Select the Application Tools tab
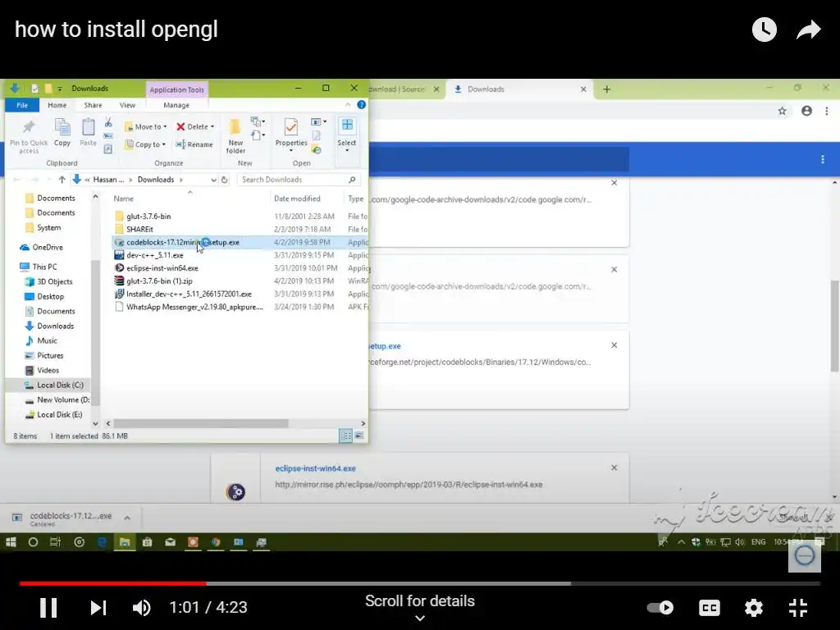The height and width of the screenshot is (630, 840). (x=177, y=89)
